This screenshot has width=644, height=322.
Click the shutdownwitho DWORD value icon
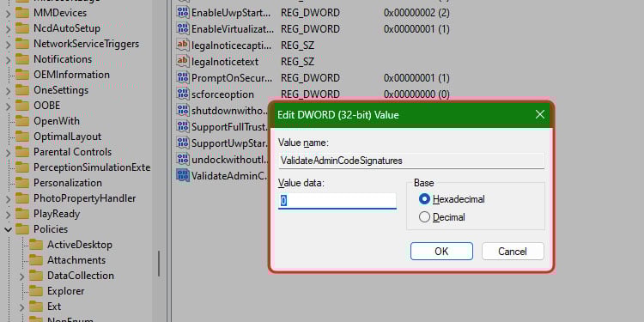pos(182,111)
